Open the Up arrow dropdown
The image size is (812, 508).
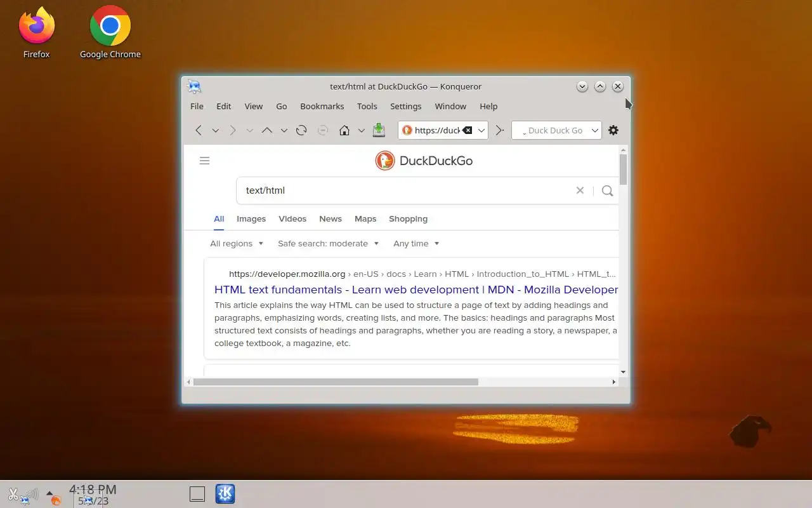[x=284, y=130]
